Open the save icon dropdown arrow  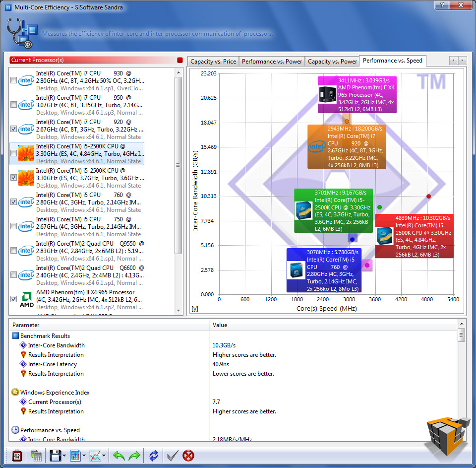click(x=64, y=456)
